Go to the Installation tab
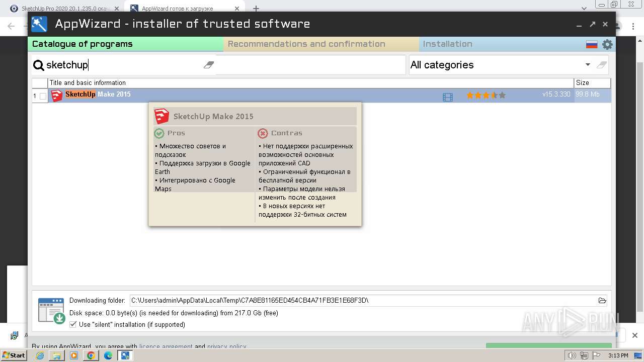Image resolution: width=644 pixels, height=362 pixels. [448, 44]
